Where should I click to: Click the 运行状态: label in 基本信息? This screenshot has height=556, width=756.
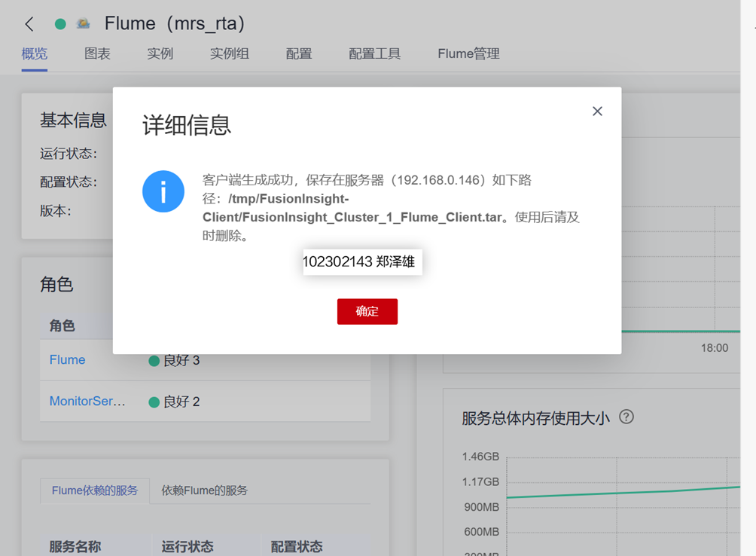pos(69,154)
